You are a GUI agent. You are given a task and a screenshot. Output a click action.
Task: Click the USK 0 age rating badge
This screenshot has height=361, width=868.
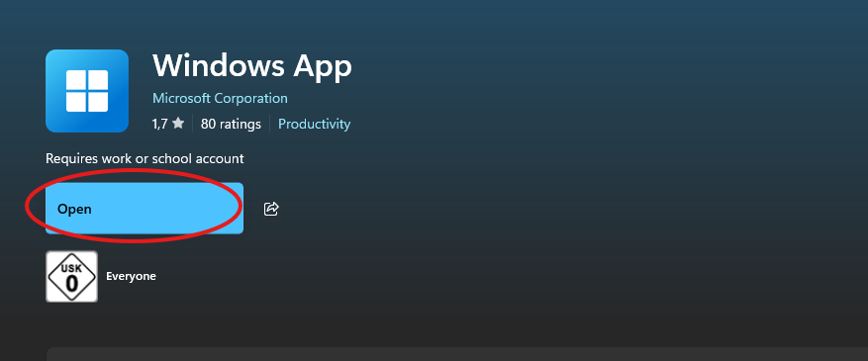click(71, 276)
